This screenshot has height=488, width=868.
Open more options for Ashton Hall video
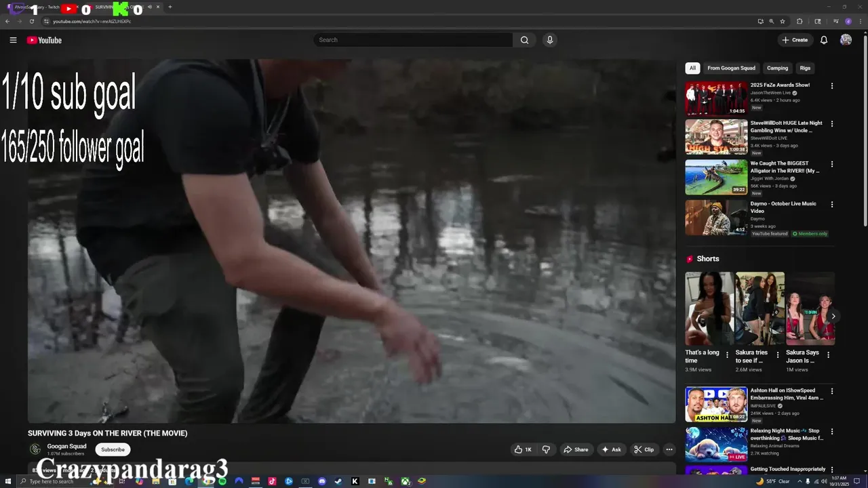832,391
